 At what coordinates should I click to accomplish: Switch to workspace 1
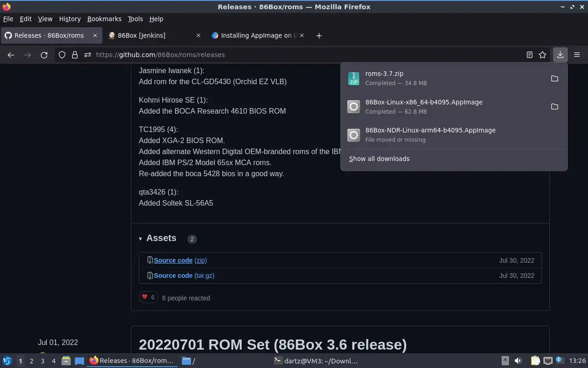click(20, 361)
